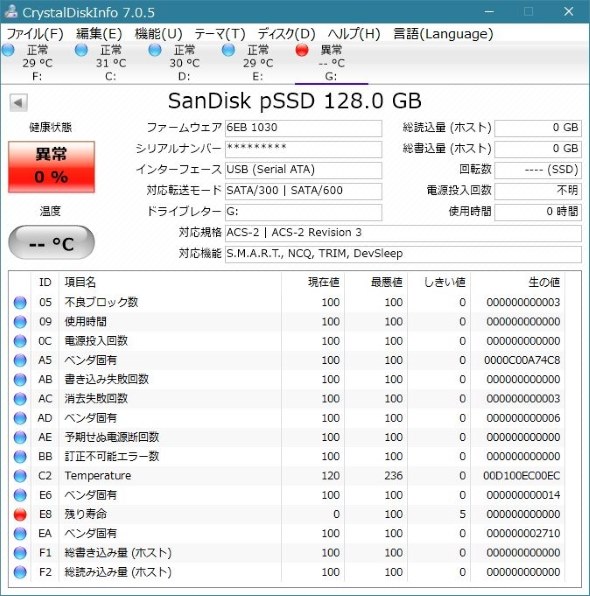This screenshot has width=590, height=596.
Task: Select the G: drive tab marked 異常
Action: click(x=331, y=63)
